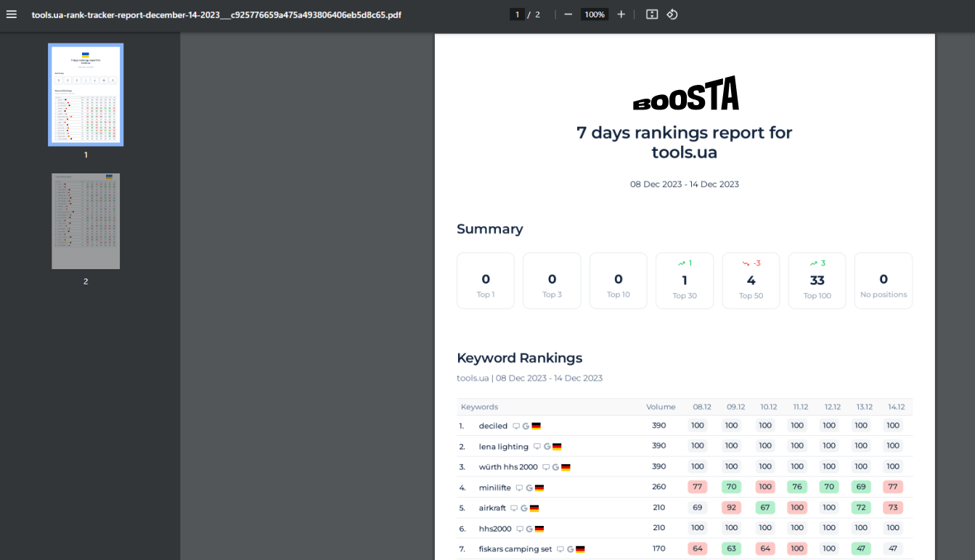Click German flag next to fiskars camping set
975x560 pixels.
(580, 550)
